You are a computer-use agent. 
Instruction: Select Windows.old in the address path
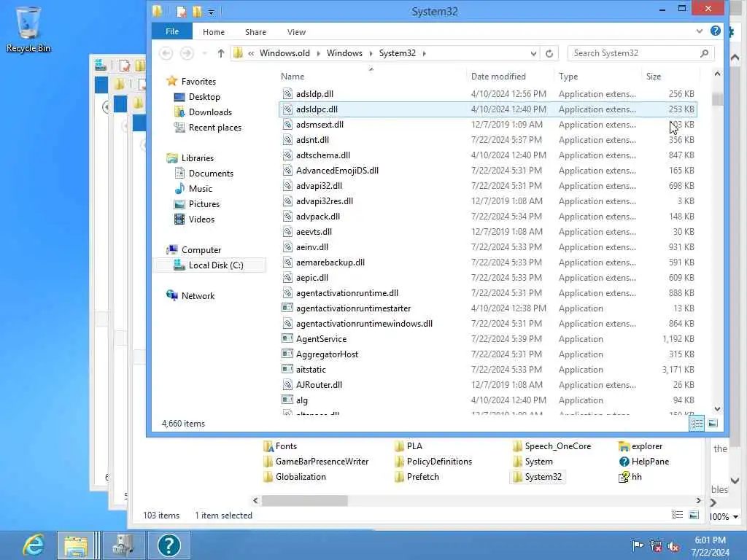click(x=285, y=52)
